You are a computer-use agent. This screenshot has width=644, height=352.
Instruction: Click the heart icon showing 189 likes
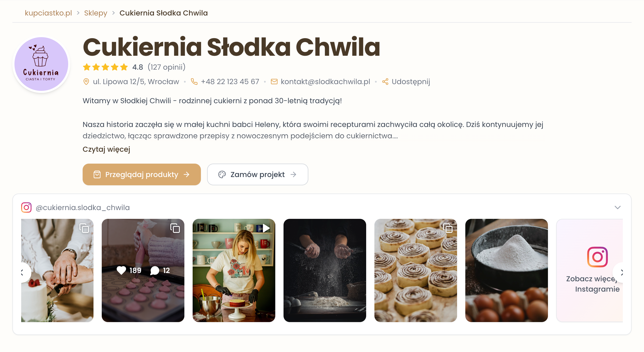(122, 270)
